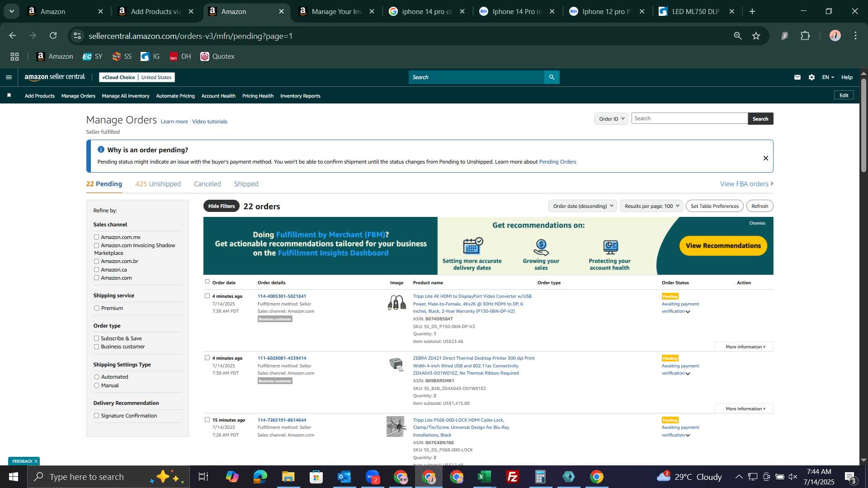The width and height of the screenshot is (868, 488).
Task: Open the settings gear in Seller Central
Action: coord(812,77)
